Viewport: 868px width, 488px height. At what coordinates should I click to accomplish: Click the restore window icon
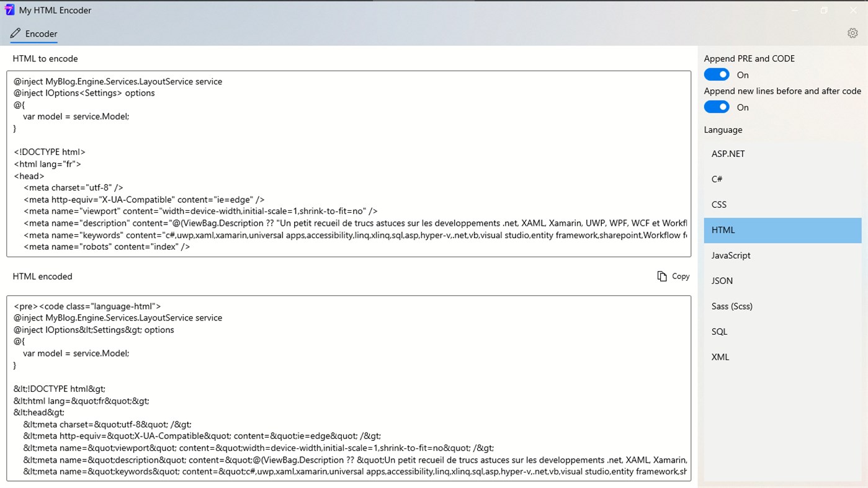tap(824, 10)
